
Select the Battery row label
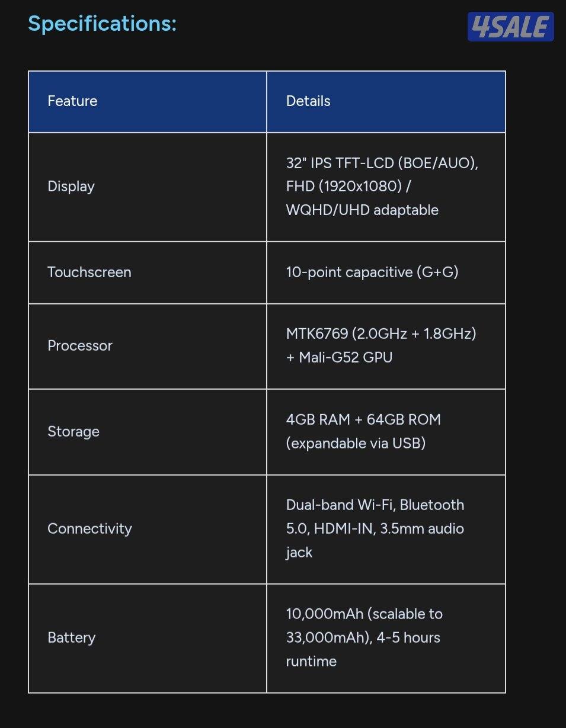tap(71, 638)
